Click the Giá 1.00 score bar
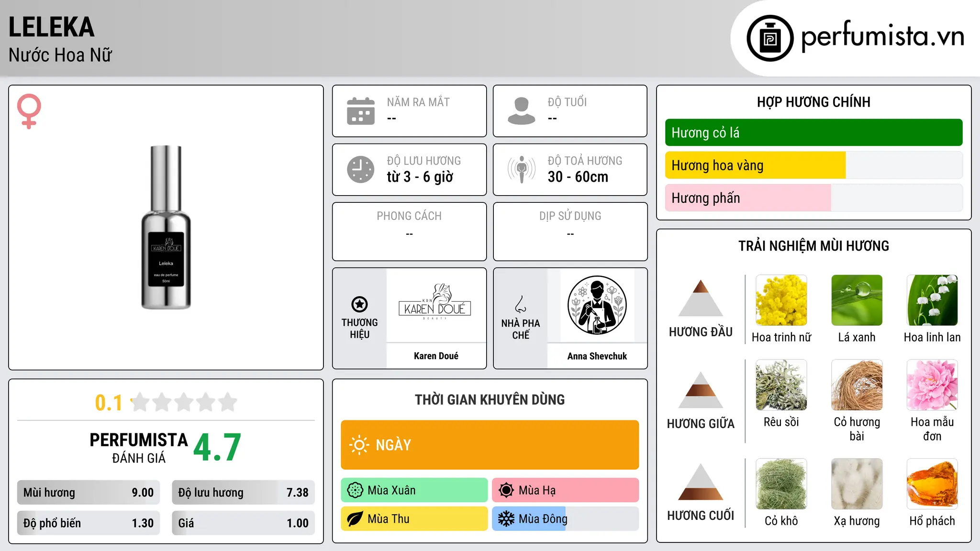 [243, 523]
